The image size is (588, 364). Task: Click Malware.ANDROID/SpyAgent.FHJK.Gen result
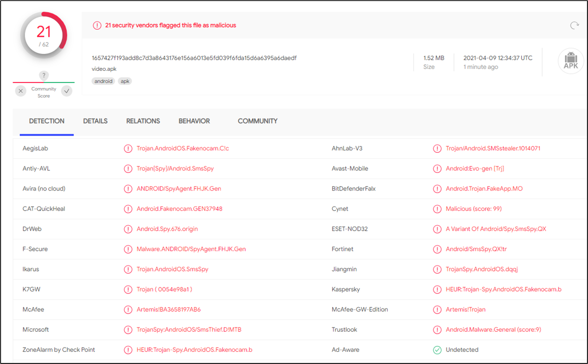coord(191,249)
